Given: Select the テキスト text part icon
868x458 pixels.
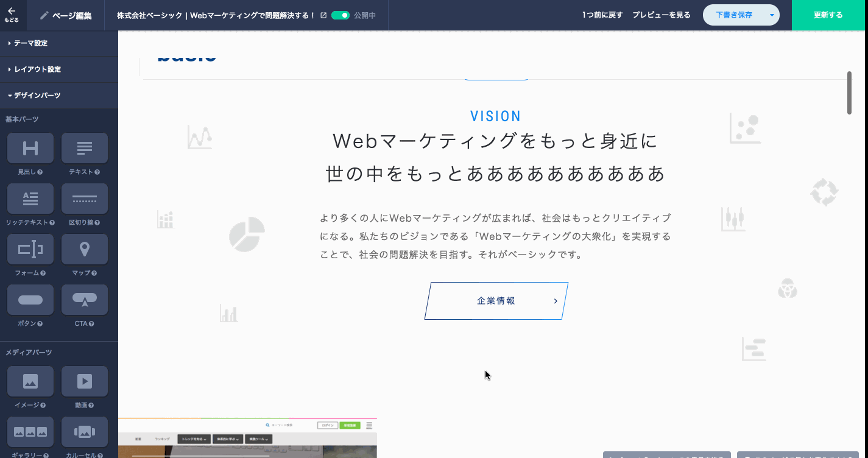Looking at the screenshot, I should [x=85, y=148].
